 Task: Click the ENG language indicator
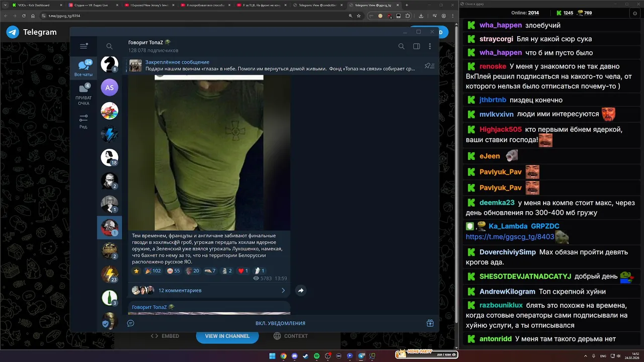click(603, 356)
